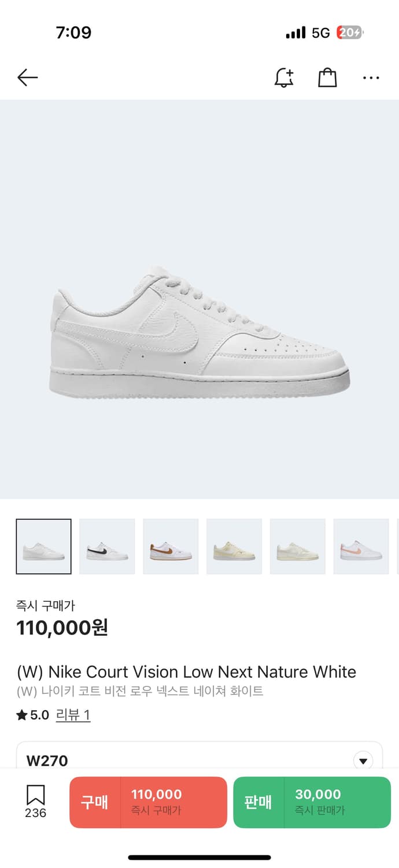
Task: Select the cream colored shoe thumbnail
Action: tap(297, 546)
